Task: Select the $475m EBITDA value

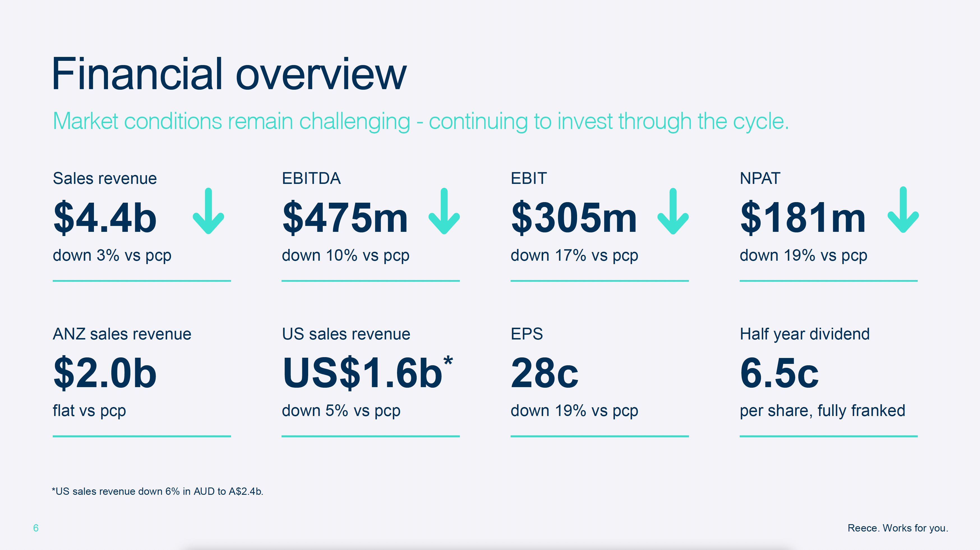Action: pyautogui.click(x=345, y=218)
